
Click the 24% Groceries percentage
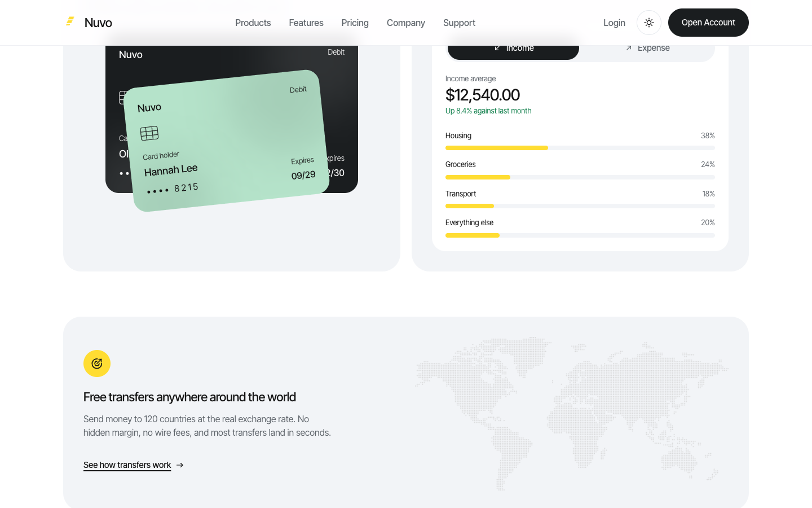tap(708, 164)
